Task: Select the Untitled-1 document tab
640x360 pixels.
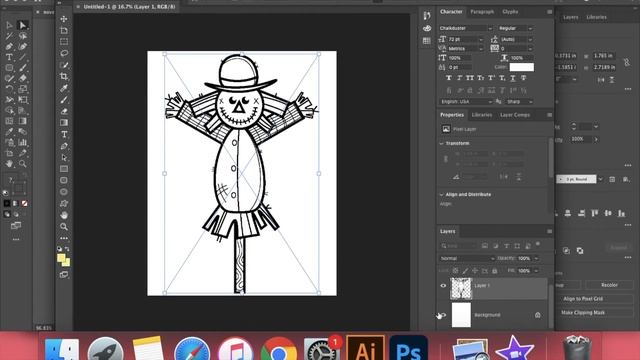Action: [129, 7]
